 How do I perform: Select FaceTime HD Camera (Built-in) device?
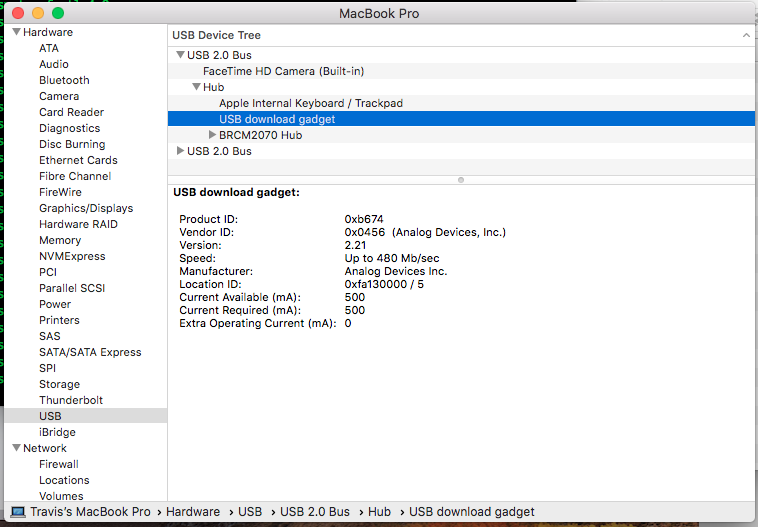tap(283, 71)
